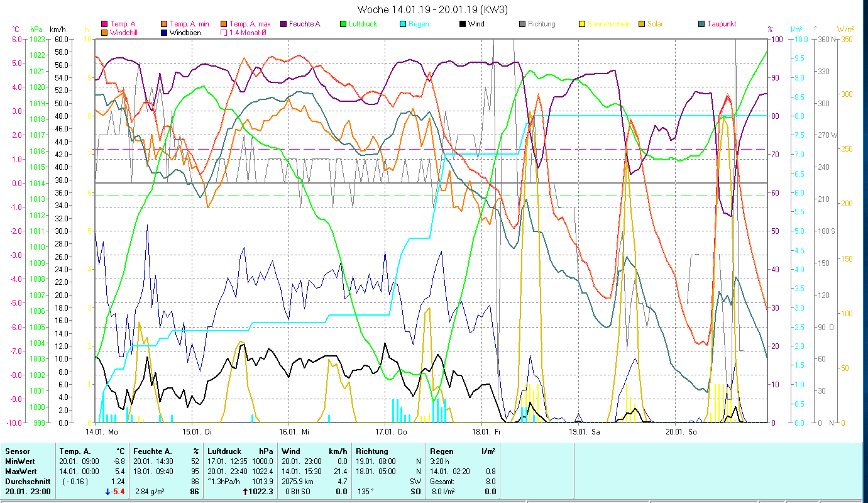The width and height of the screenshot is (868, 503).
Task: Click the 'Windchill' legend label
Action: (124, 32)
